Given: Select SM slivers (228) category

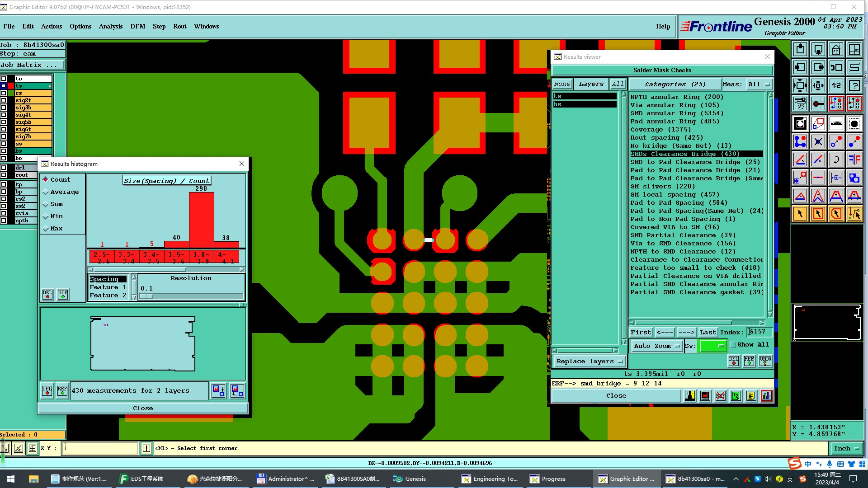Looking at the screenshot, I should tap(662, 187).
